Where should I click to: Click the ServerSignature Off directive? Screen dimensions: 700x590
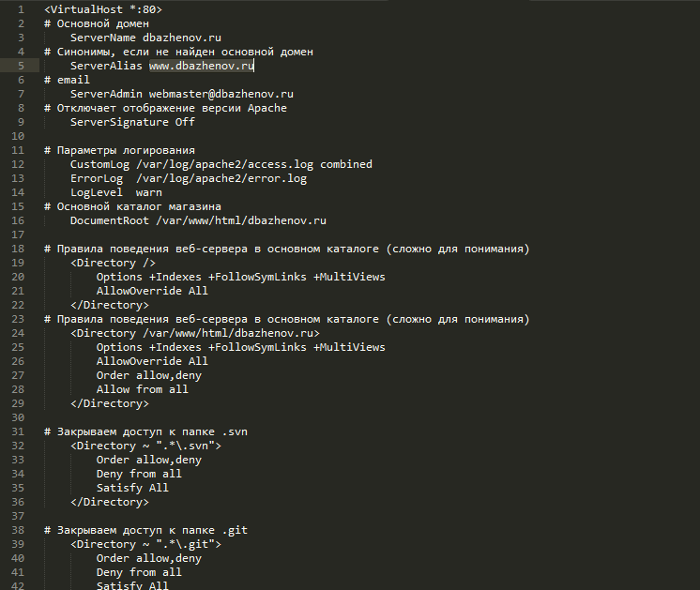coord(132,122)
